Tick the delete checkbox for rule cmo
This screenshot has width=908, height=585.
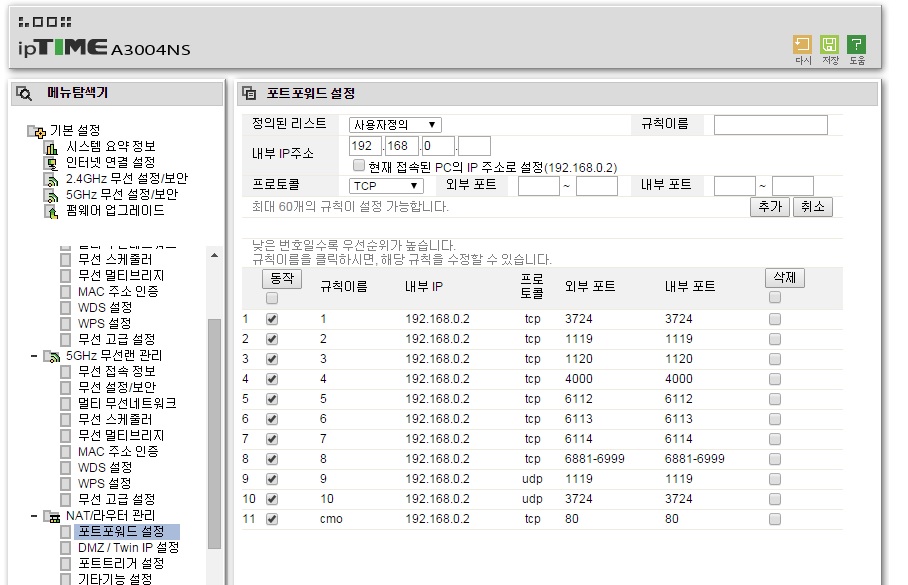pyautogui.click(x=774, y=519)
